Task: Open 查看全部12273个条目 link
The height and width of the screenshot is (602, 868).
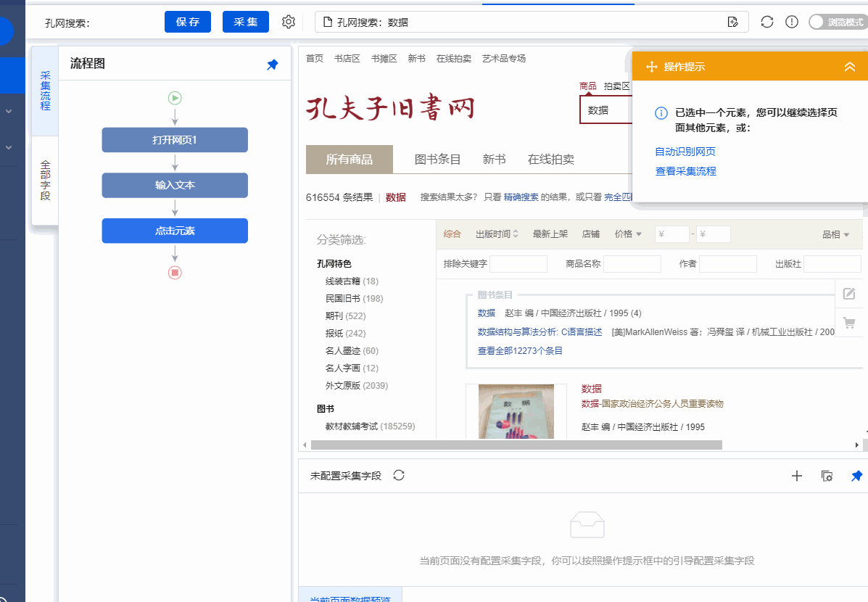Action: (x=520, y=350)
